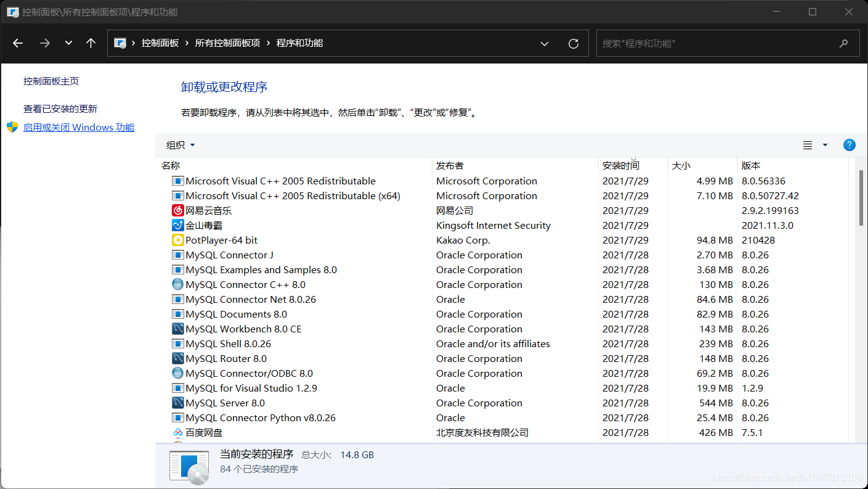
Task: Click Oracle and/or its affiliates publisher
Action: click(x=493, y=344)
